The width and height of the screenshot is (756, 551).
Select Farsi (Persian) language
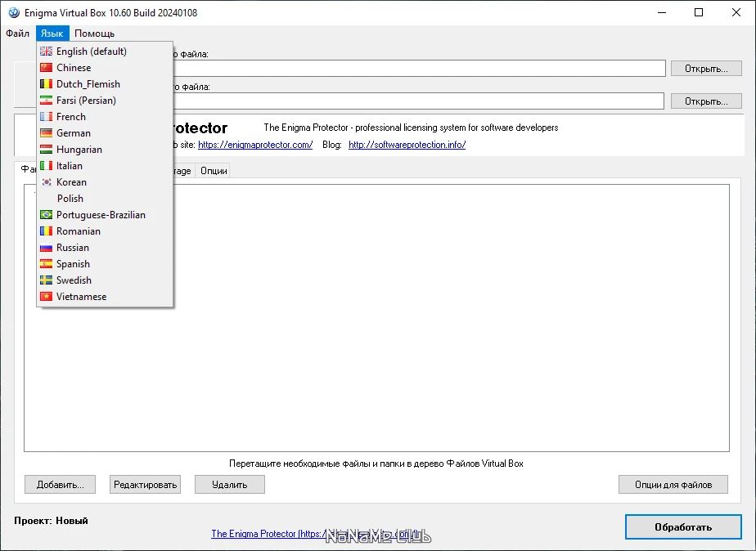pos(105,101)
